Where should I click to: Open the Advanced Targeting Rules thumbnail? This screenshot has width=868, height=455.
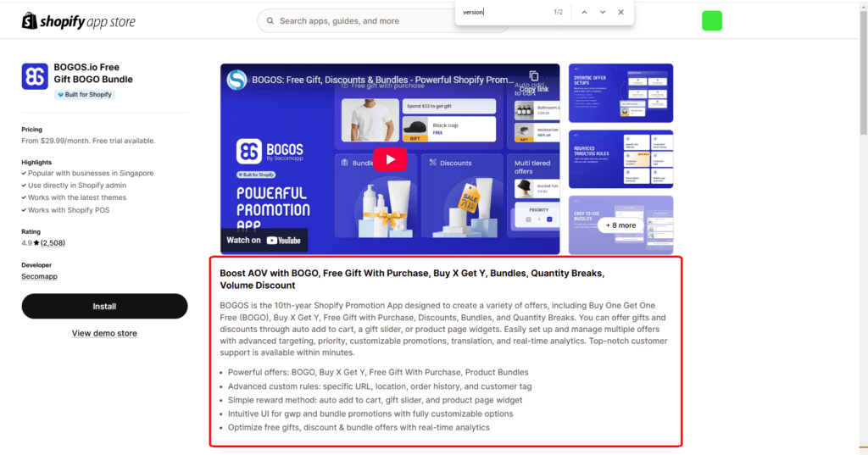click(x=621, y=159)
